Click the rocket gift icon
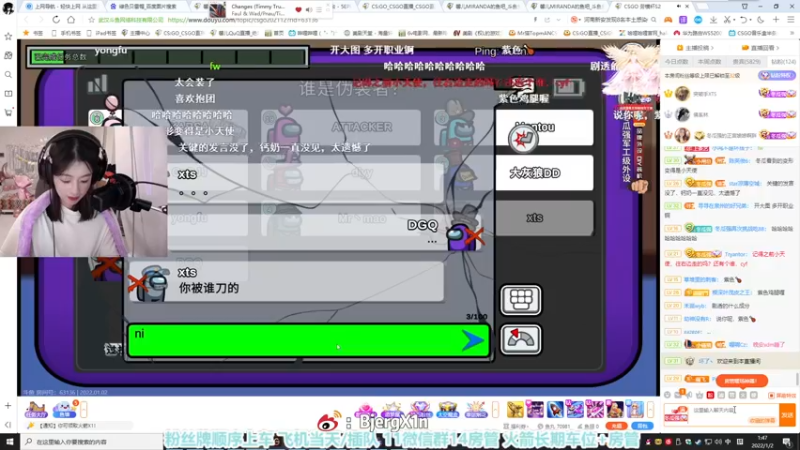This screenshot has width=800, height=450. coord(555,409)
